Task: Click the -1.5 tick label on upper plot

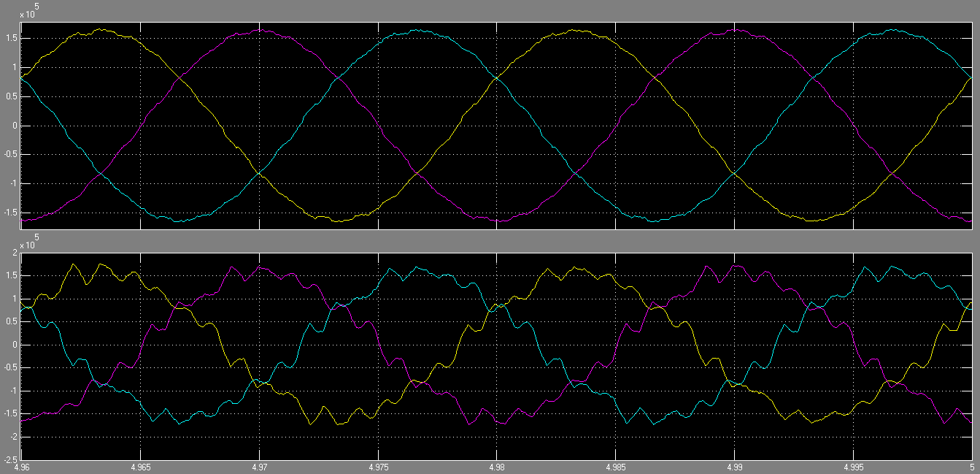Action: point(10,213)
